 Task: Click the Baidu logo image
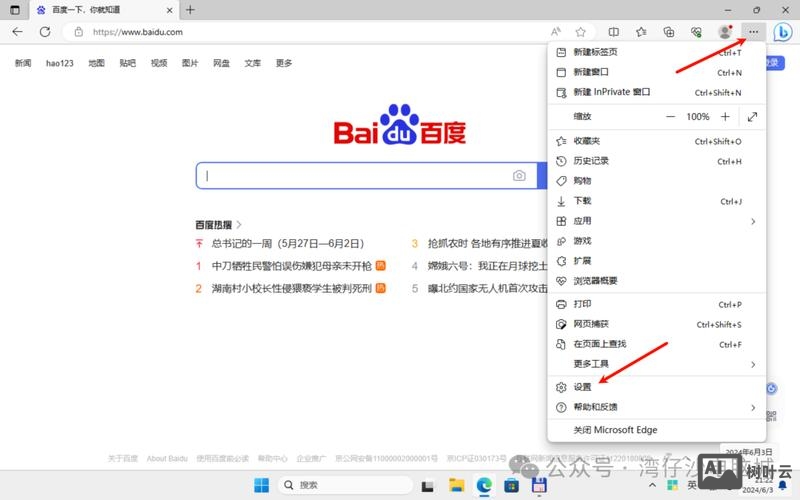coord(399,124)
